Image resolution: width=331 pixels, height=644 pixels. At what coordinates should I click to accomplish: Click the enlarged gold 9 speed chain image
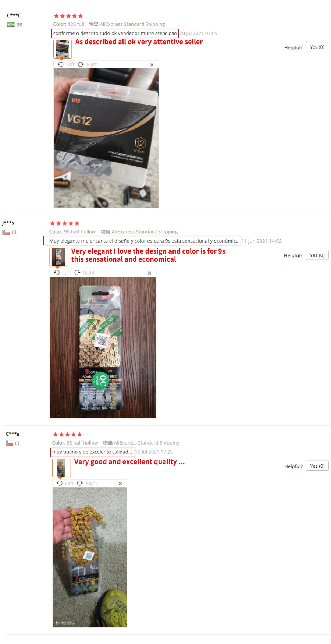click(103, 347)
